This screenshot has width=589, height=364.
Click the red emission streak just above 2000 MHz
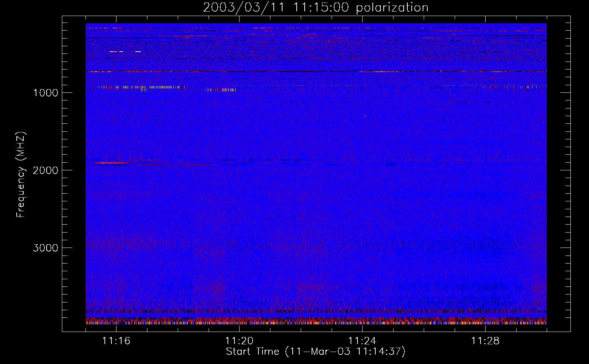111,163
